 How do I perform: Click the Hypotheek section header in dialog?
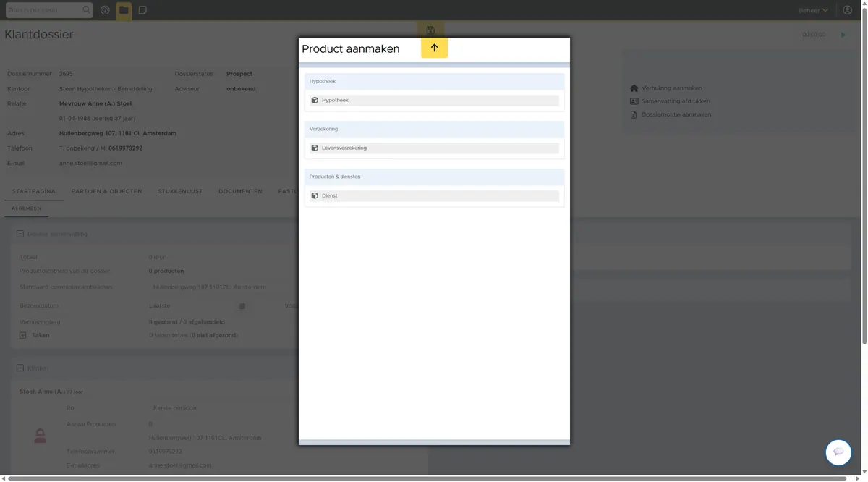[434, 81]
